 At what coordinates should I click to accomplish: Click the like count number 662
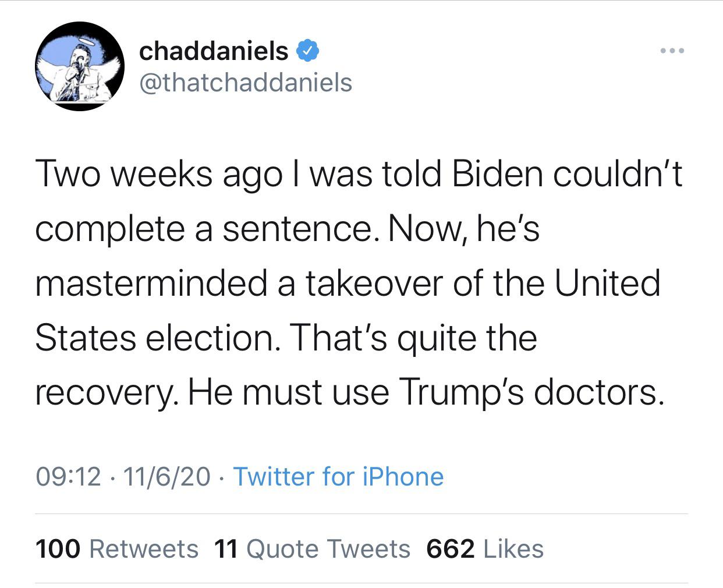coord(450,548)
